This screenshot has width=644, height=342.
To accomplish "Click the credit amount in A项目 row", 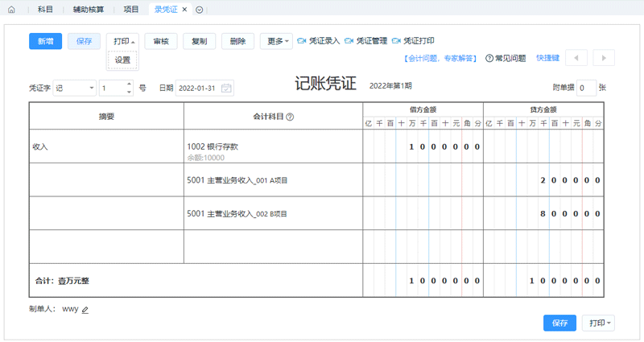I will [x=543, y=180].
